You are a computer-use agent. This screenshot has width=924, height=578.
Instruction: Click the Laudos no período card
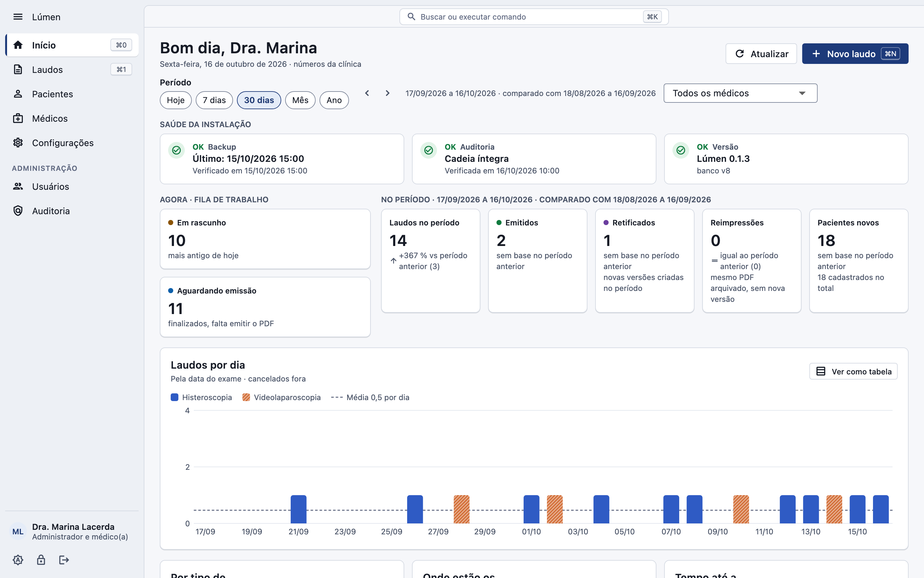pyautogui.click(x=430, y=261)
